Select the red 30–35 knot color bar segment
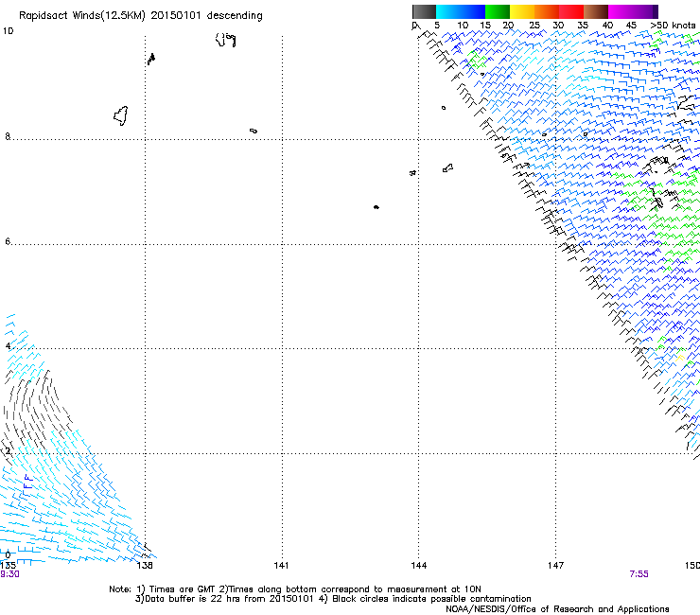 click(571, 11)
